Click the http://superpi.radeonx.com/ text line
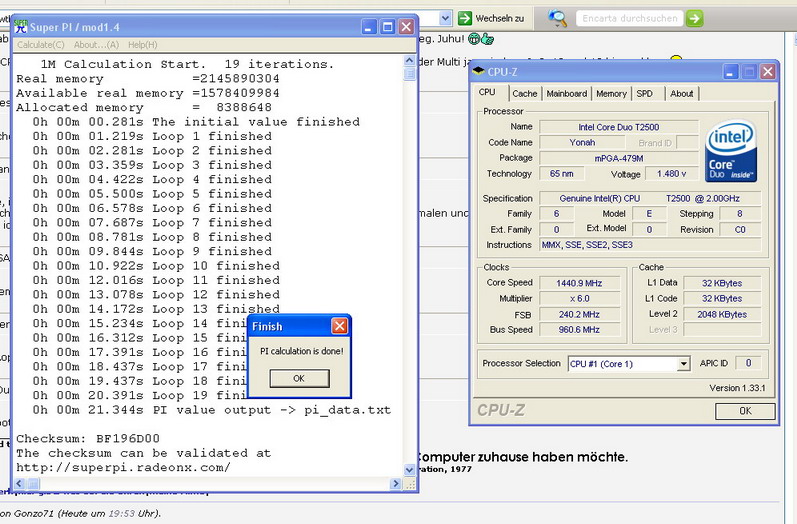The height and width of the screenshot is (524, 797). pyautogui.click(x=123, y=468)
